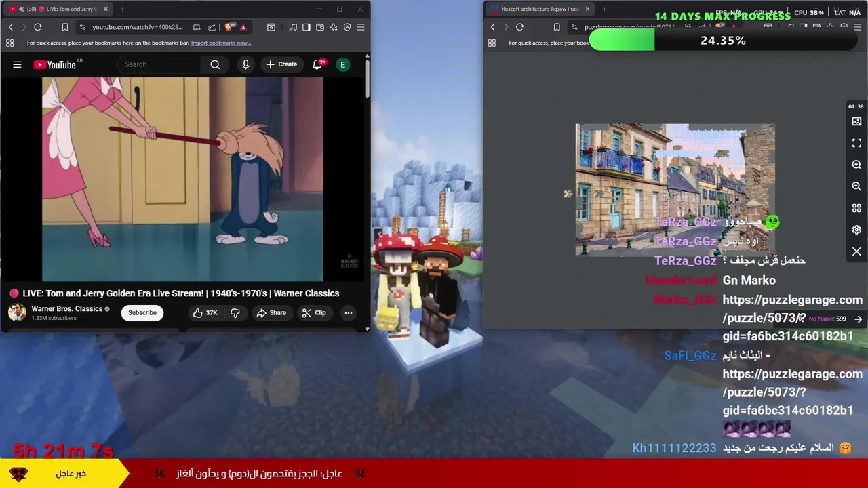Screen dimensions: 868x488
Task: Create a Clip of the video
Action: [x=314, y=312]
